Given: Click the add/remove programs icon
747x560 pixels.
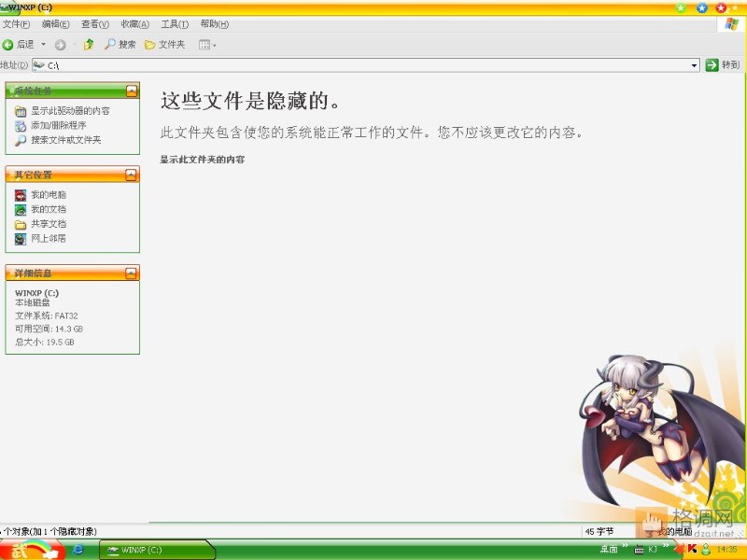Looking at the screenshot, I should point(21,126).
